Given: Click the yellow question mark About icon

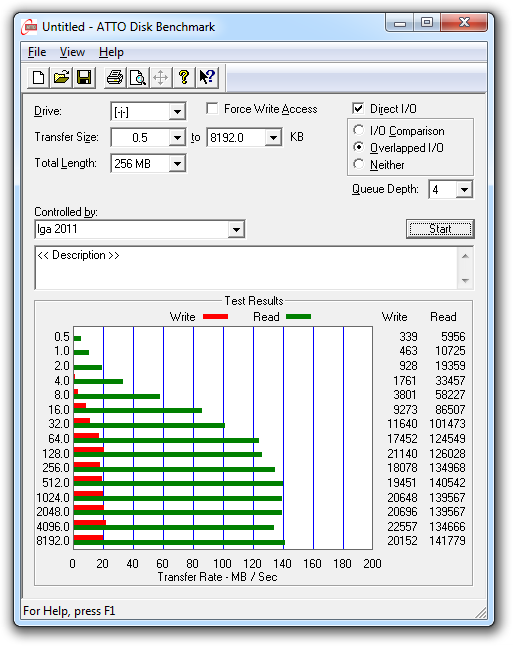Looking at the screenshot, I should pos(184,77).
